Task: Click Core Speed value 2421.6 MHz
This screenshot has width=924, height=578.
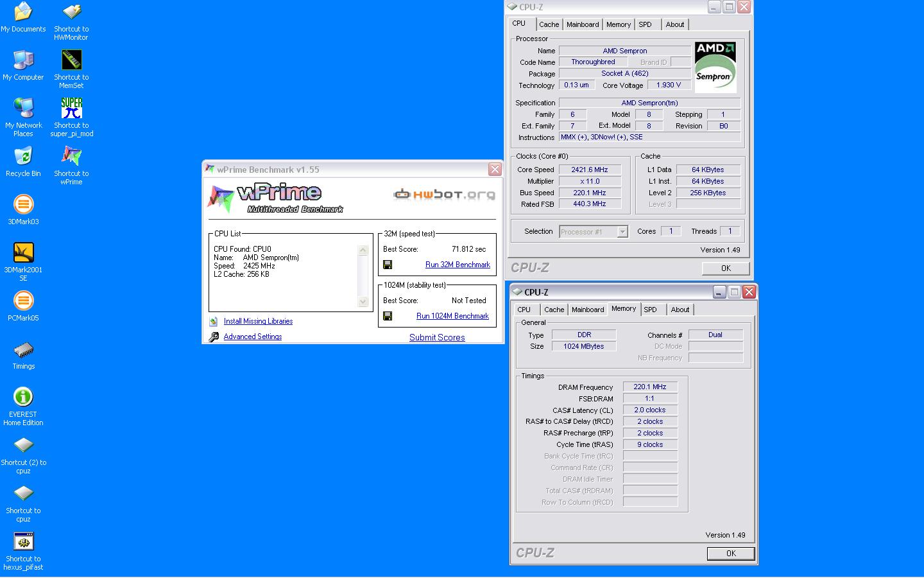Action: tap(590, 170)
